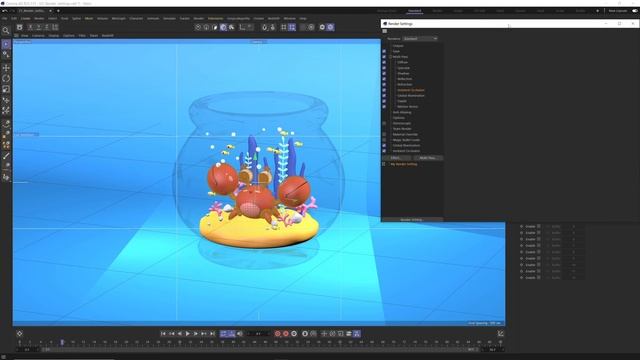The width and height of the screenshot is (640, 360).
Task: Click the undo arrow at top left
Action: (4, 11)
